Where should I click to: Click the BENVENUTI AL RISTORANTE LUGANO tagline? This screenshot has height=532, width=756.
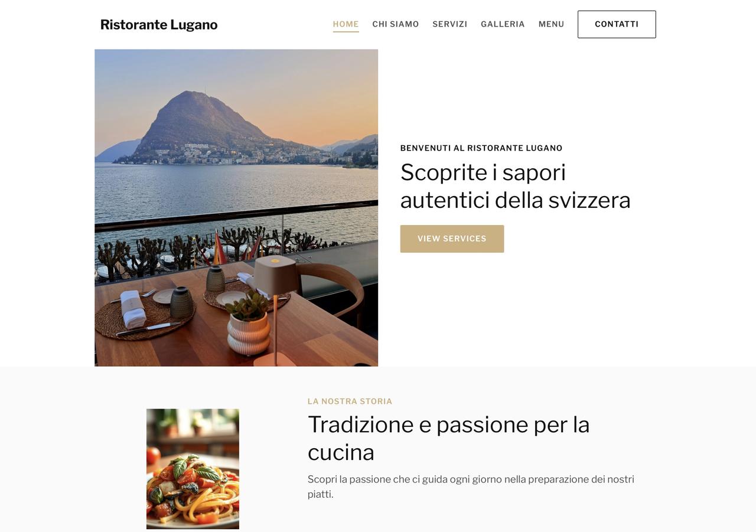(481, 148)
